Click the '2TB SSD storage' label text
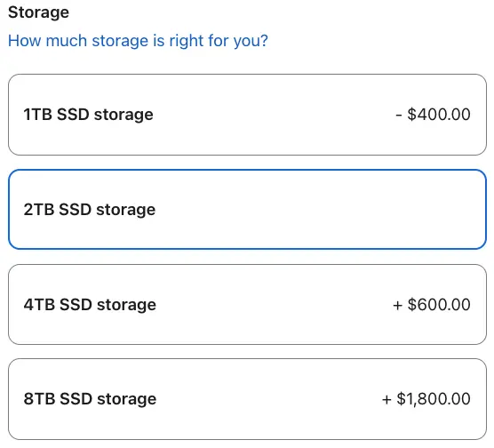The width and height of the screenshot is (494, 448). tap(90, 210)
